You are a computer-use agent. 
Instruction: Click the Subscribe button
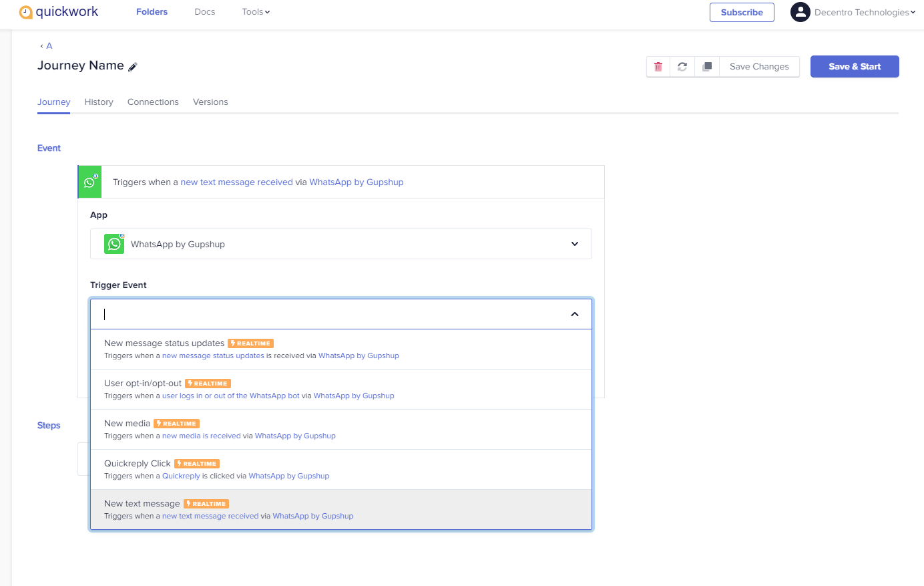point(742,12)
